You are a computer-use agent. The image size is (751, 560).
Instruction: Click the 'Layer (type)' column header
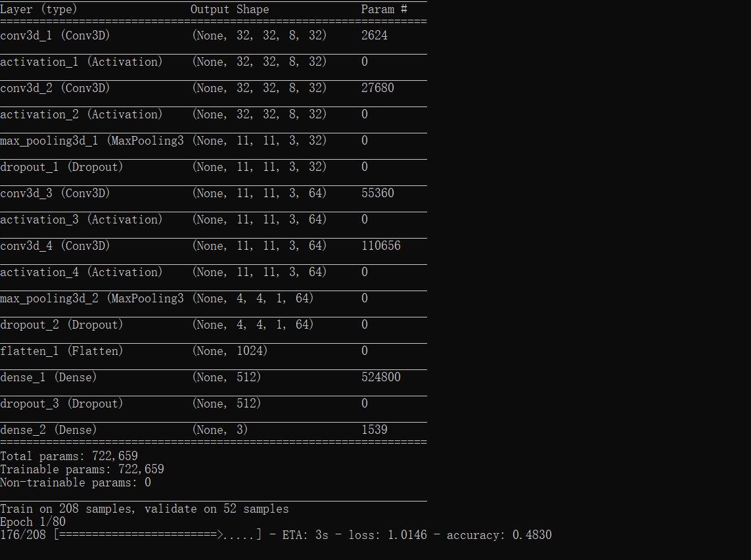coord(38,10)
